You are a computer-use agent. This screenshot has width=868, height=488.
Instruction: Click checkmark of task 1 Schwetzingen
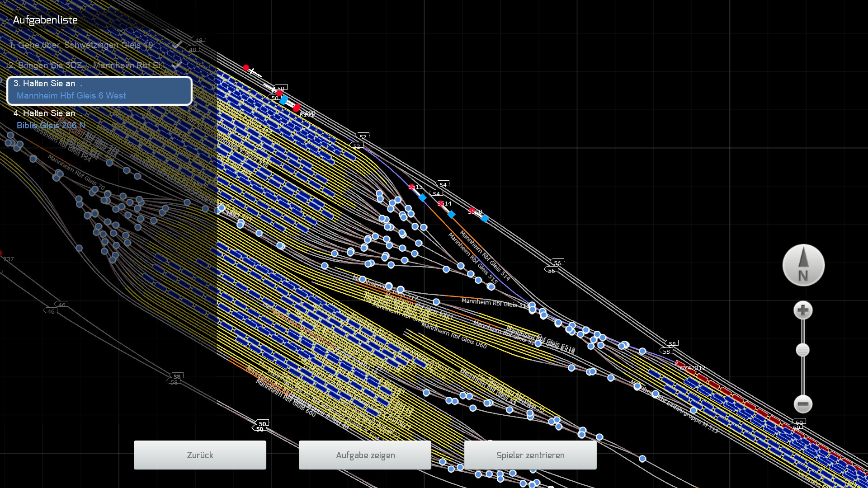177,45
